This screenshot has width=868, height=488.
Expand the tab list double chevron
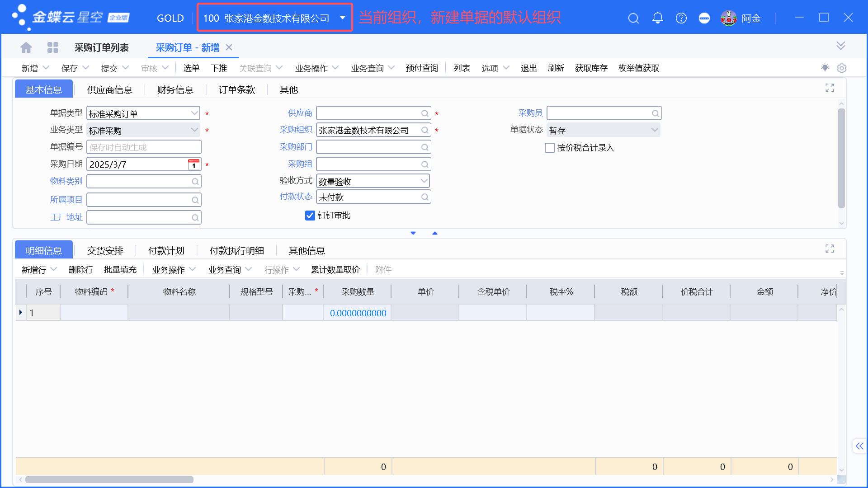(x=840, y=46)
